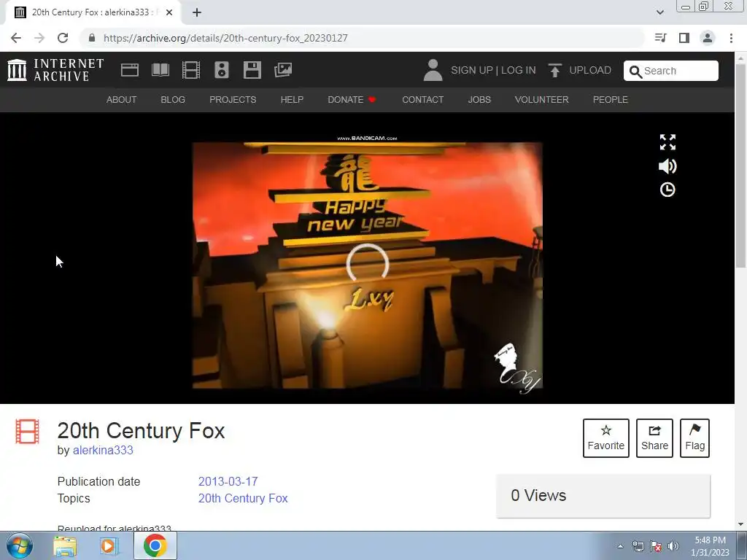Select the 20th Century Fox browser tab

93,12
